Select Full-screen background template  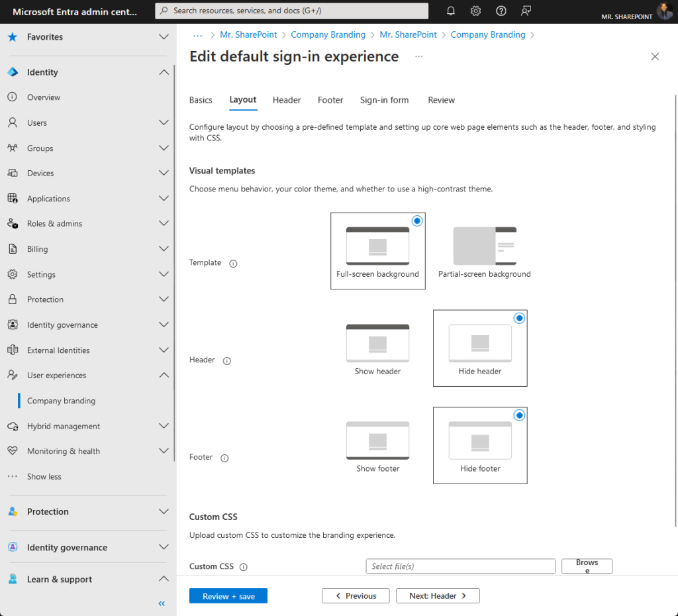pos(377,251)
